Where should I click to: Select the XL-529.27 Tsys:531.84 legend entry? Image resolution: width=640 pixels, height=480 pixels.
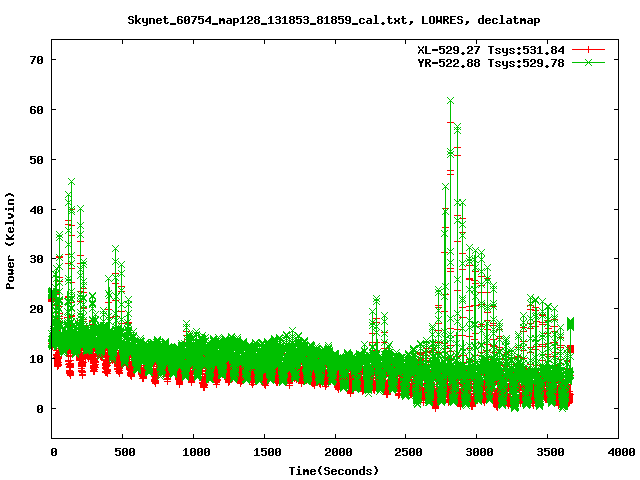(x=491, y=50)
